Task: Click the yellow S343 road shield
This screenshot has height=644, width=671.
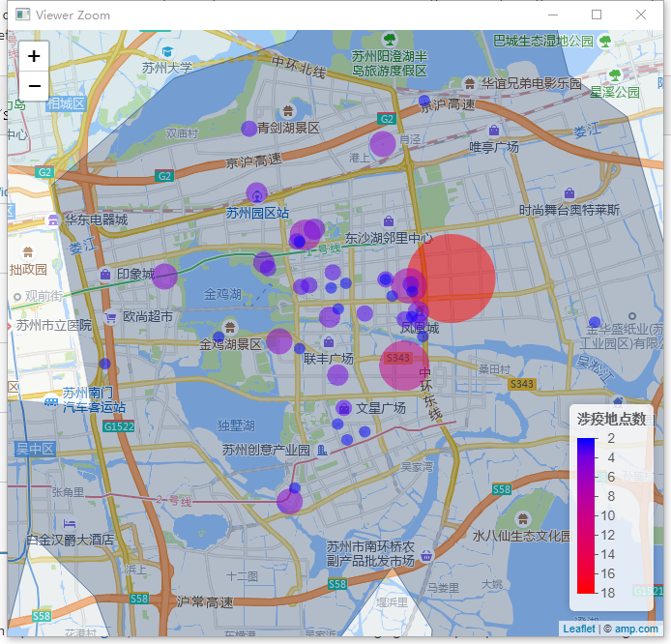Action: [522, 384]
